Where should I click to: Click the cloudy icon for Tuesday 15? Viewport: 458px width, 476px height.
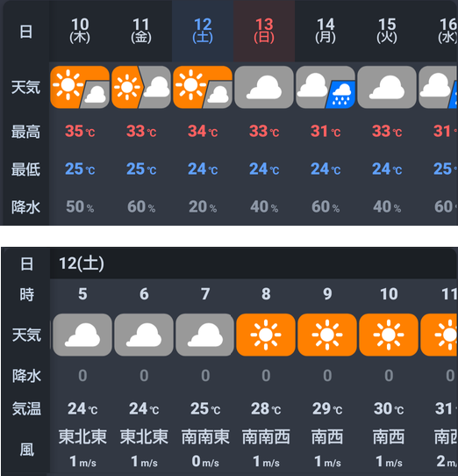tap(387, 87)
